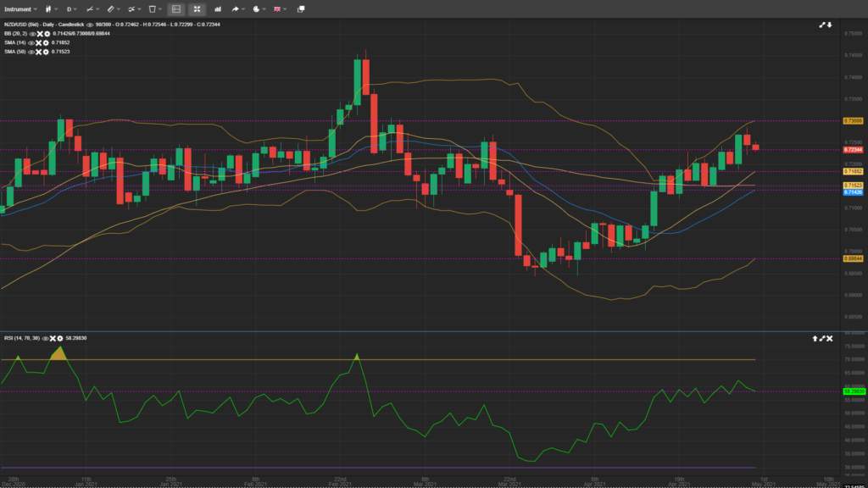
Task: Open the trash delete-objects dropdown
Action: click(155, 9)
